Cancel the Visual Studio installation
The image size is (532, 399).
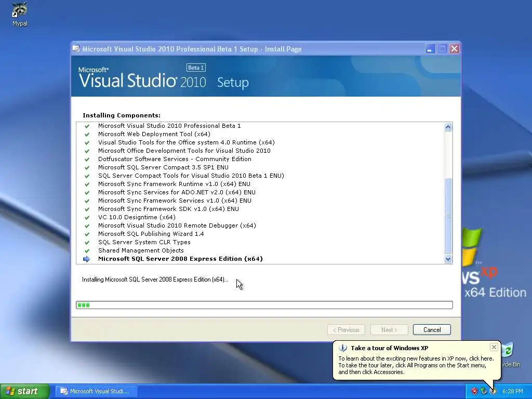click(432, 330)
